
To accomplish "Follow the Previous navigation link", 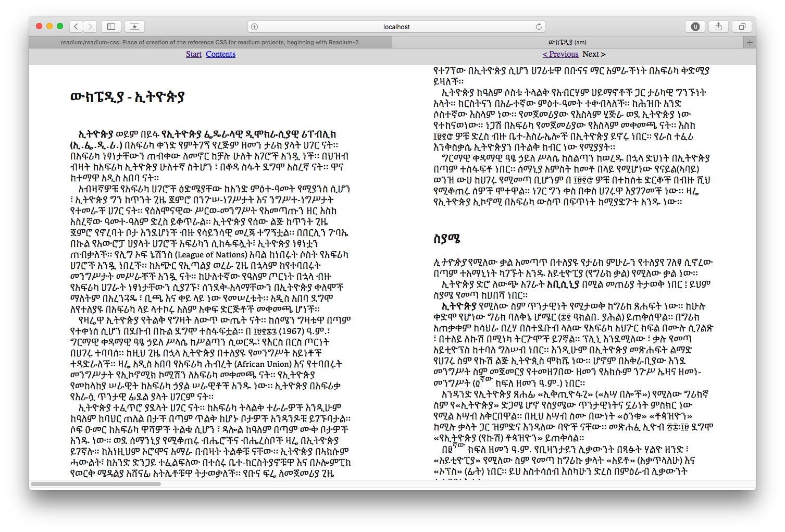I will click(x=560, y=54).
